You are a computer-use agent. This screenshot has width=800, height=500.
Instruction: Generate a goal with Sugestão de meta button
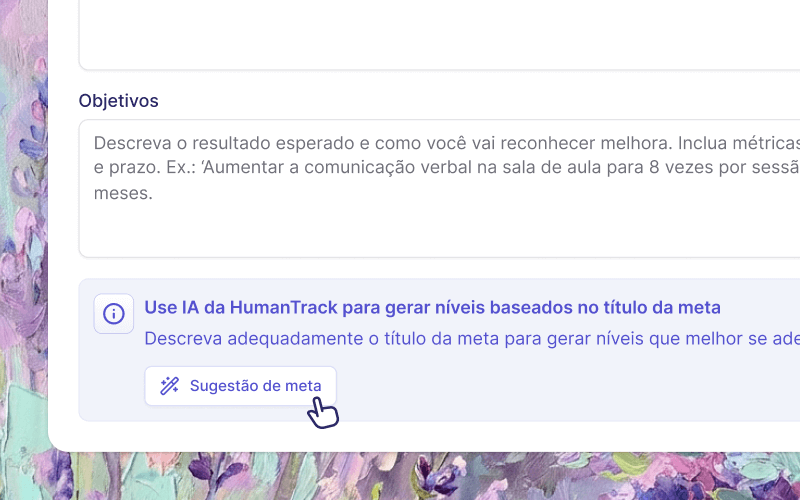(240, 386)
